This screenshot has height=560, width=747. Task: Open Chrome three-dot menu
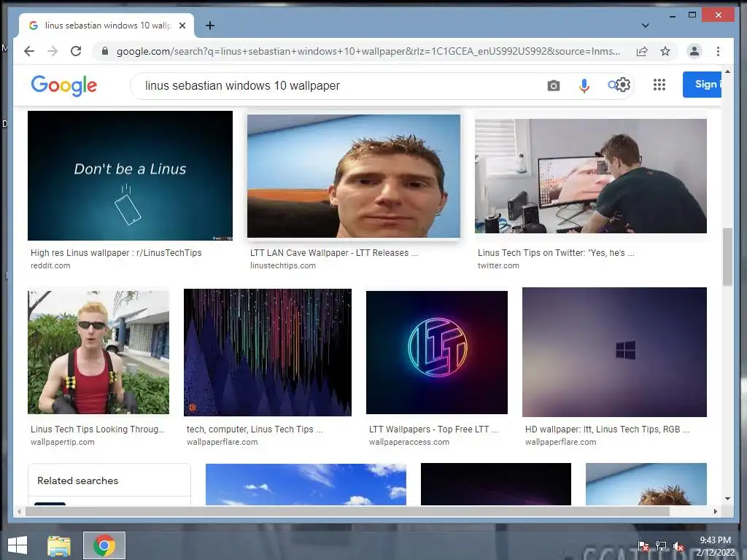pos(718,51)
